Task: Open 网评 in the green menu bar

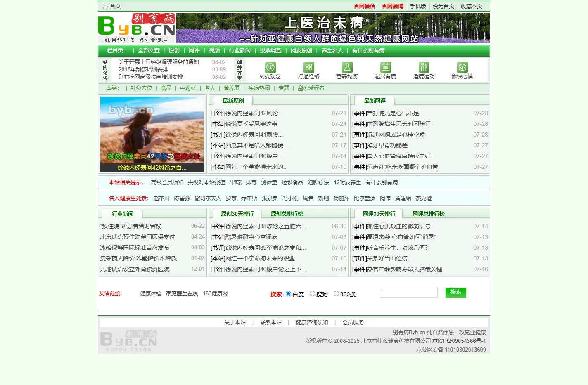Action: tap(194, 50)
